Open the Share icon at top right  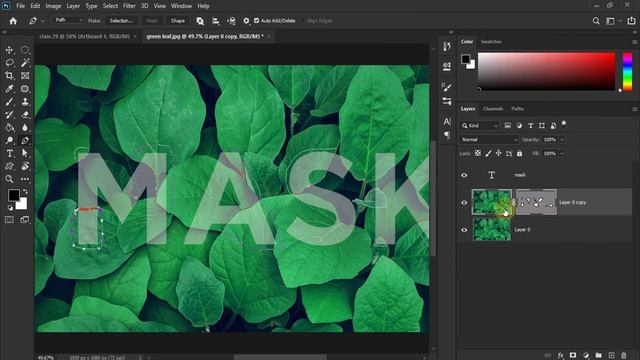click(631, 21)
